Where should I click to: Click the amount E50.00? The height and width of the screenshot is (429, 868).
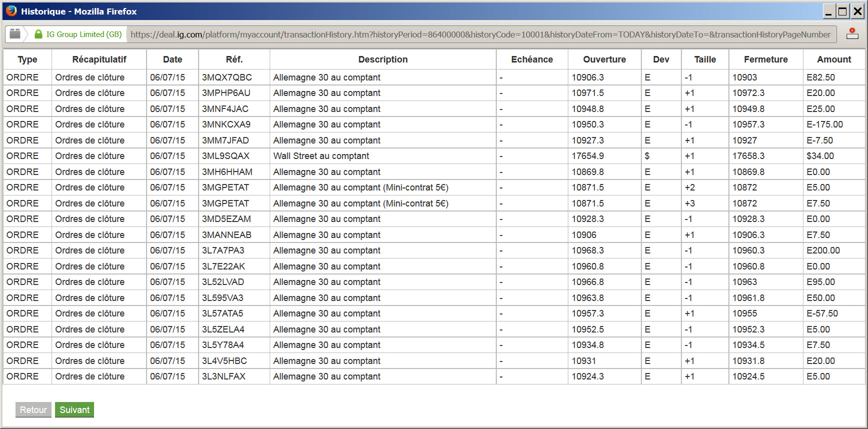tap(821, 298)
